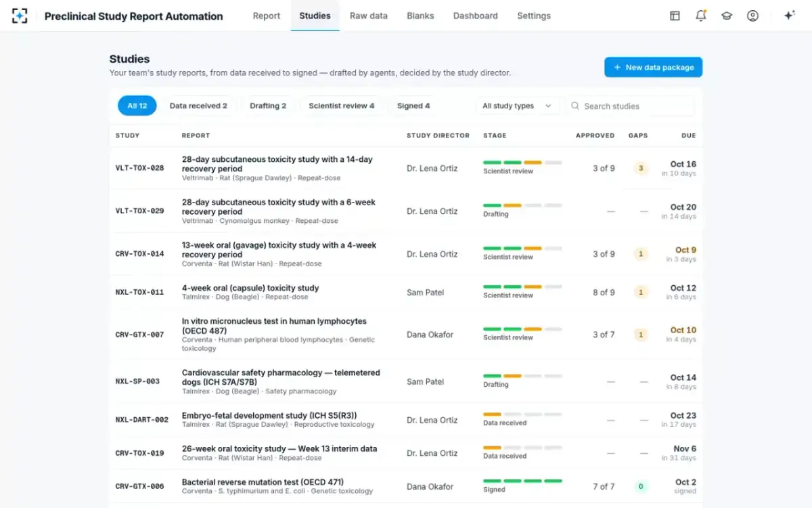Open the In vitro micronucleus test report

274,326
